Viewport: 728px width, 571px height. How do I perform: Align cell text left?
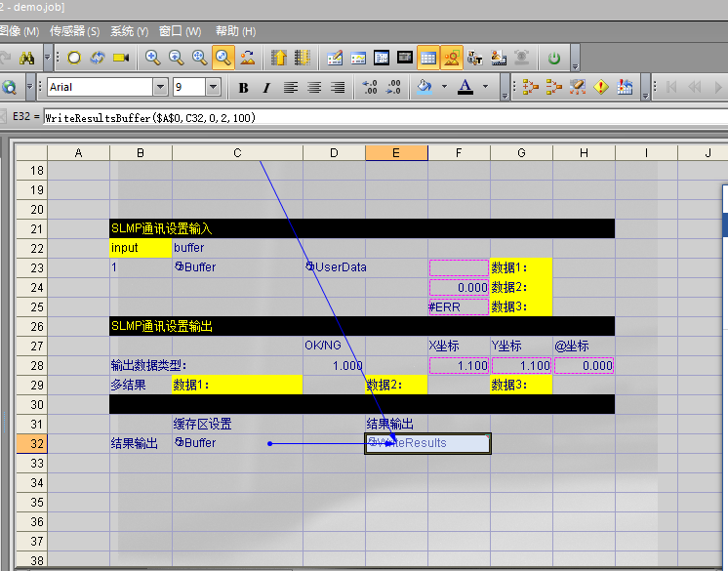pyautogui.click(x=291, y=87)
